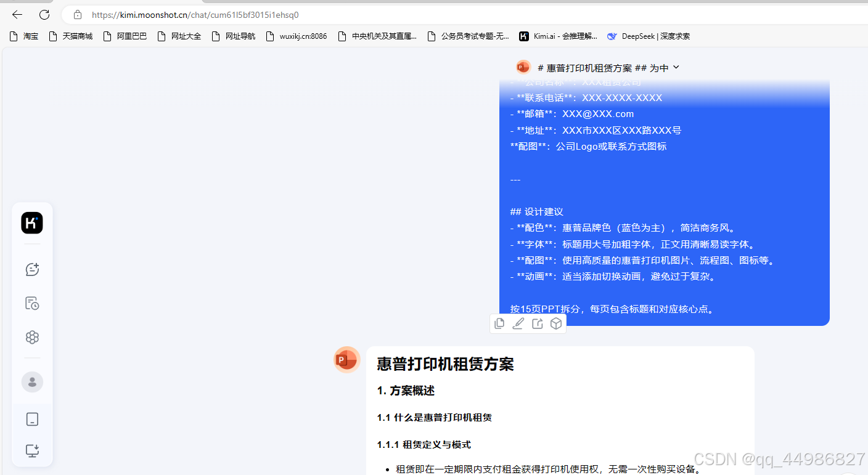Click heading 1.1.1 租赁定义与模式

[x=424, y=445]
